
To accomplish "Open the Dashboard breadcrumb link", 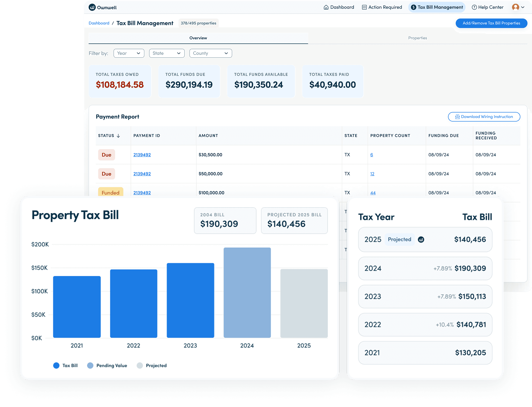I will (x=99, y=23).
